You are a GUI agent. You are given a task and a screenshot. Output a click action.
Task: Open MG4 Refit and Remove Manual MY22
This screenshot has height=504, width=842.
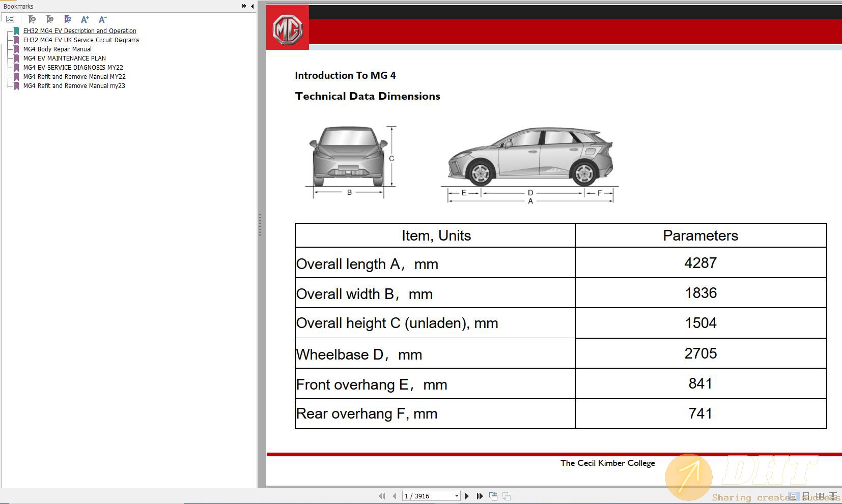pyautogui.click(x=74, y=77)
